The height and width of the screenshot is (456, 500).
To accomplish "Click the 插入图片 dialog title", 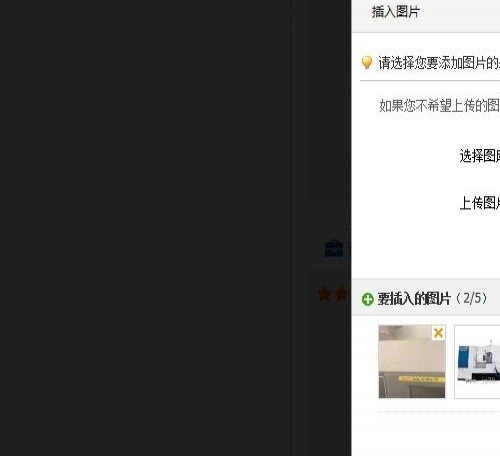I will pos(396,12).
